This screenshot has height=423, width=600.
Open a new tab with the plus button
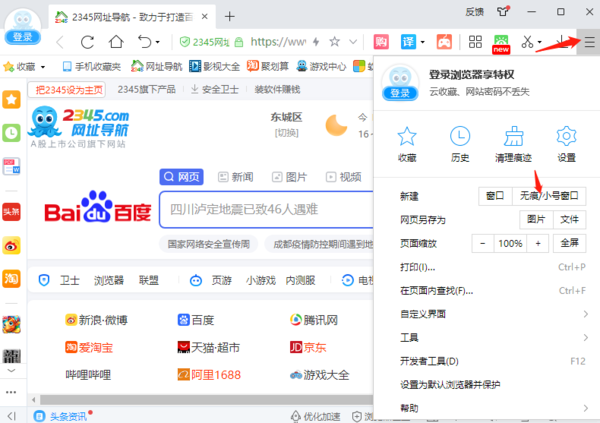(230, 16)
